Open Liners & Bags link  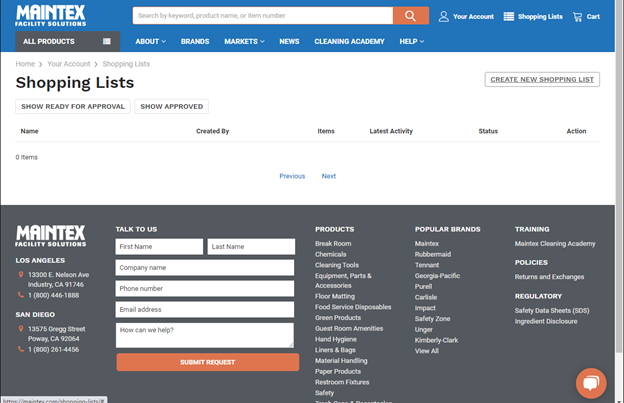click(x=335, y=350)
